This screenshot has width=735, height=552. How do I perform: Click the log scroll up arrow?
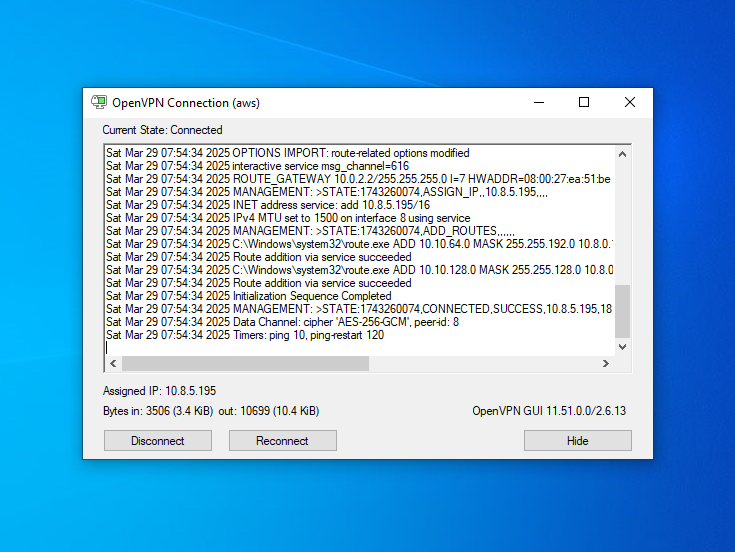[622, 154]
